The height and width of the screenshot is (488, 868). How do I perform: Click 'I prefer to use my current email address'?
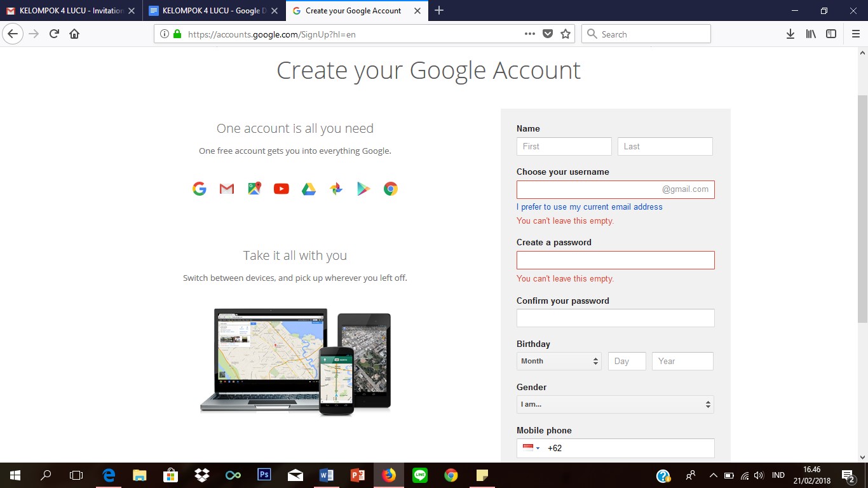(x=590, y=207)
